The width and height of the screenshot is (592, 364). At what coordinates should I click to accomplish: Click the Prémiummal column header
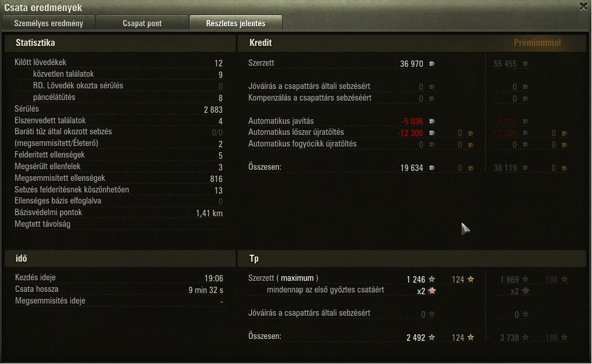[x=537, y=42]
